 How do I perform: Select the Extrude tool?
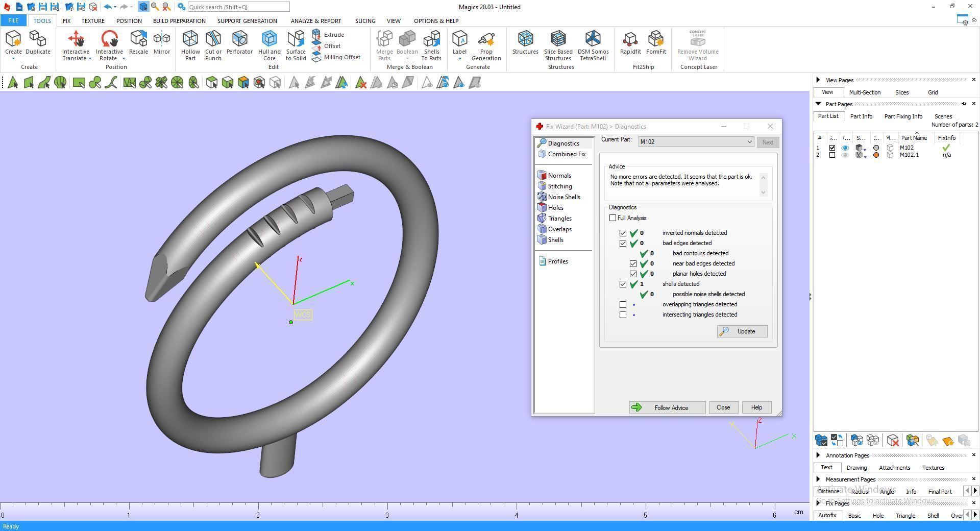(328, 35)
